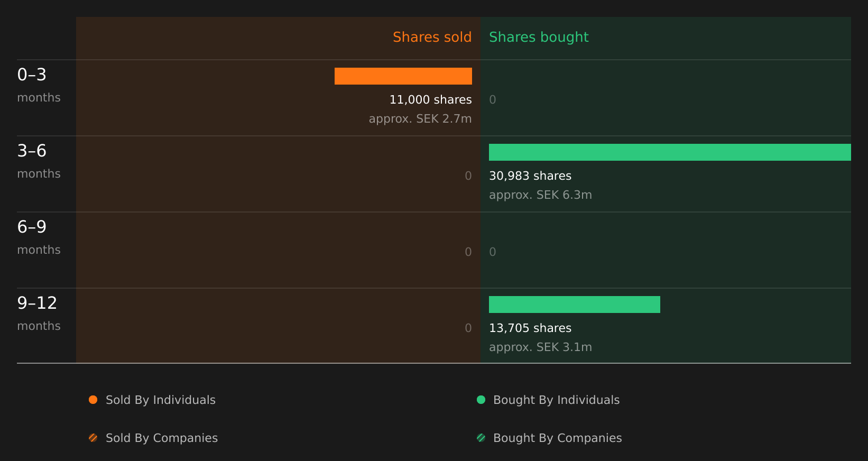Click the zero bought value in 0–3 months row
The width and height of the screenshot is (868, 461).
(x=493, y=99)
